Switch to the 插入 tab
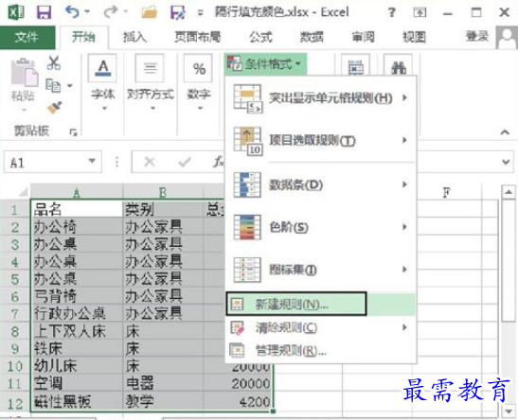Image resolution: width=518 pixels, height=420 pixels. 134,37
